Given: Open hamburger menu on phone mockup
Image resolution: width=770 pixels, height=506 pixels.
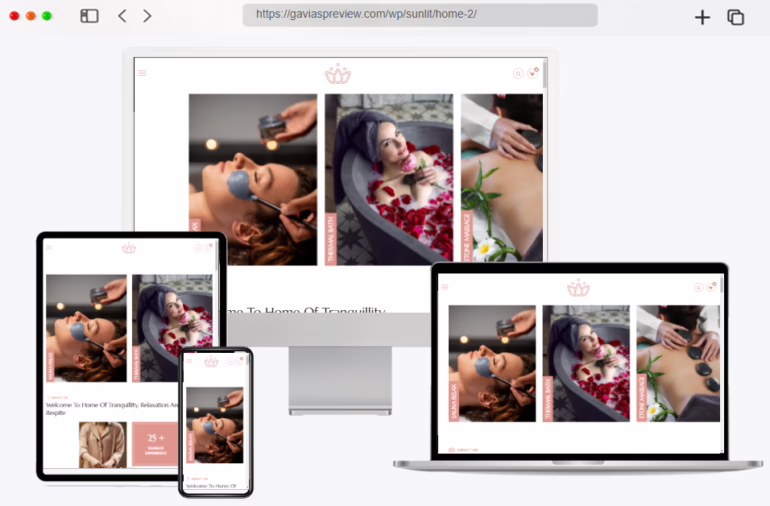Looking at the screenshot, I should (189, 361).
